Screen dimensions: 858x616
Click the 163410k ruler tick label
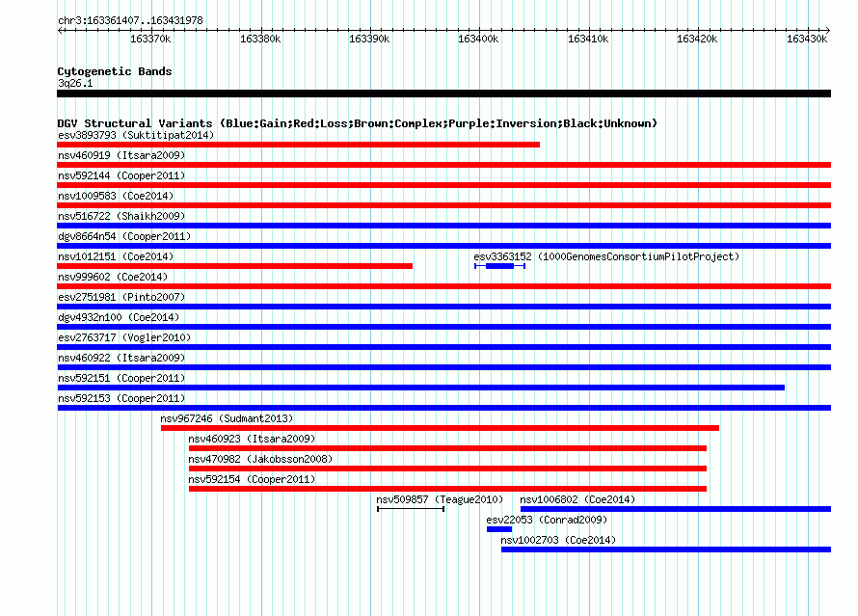pyautogui.click(x=588, y=40)
